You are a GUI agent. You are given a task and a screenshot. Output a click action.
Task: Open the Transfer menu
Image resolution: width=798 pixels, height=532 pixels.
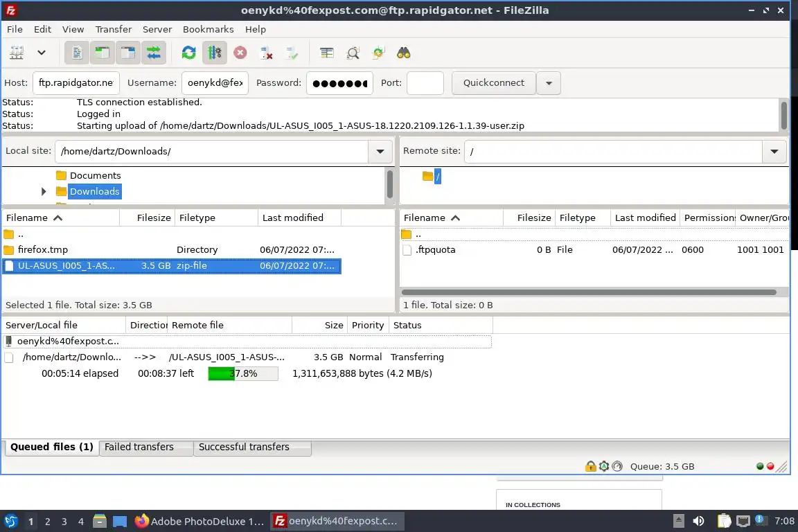click(114, 29)
